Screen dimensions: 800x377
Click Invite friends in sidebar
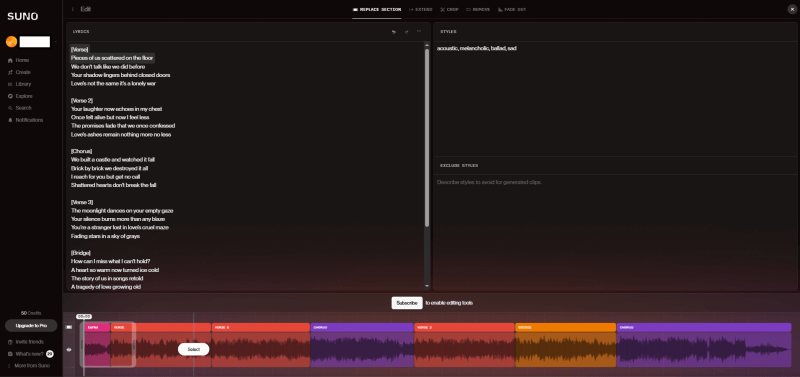click(x=26, y=342)
